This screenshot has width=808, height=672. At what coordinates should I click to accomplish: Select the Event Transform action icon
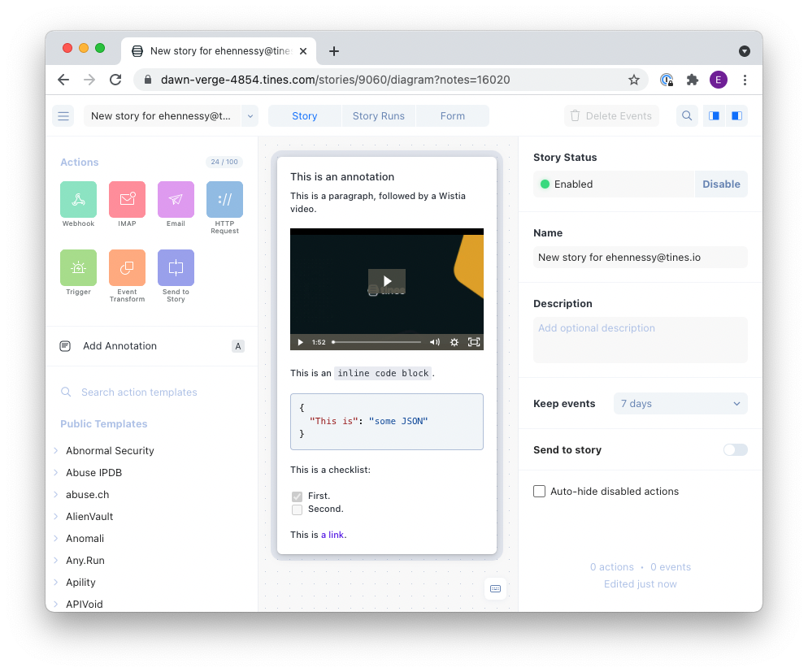click(x=127, y=268)
